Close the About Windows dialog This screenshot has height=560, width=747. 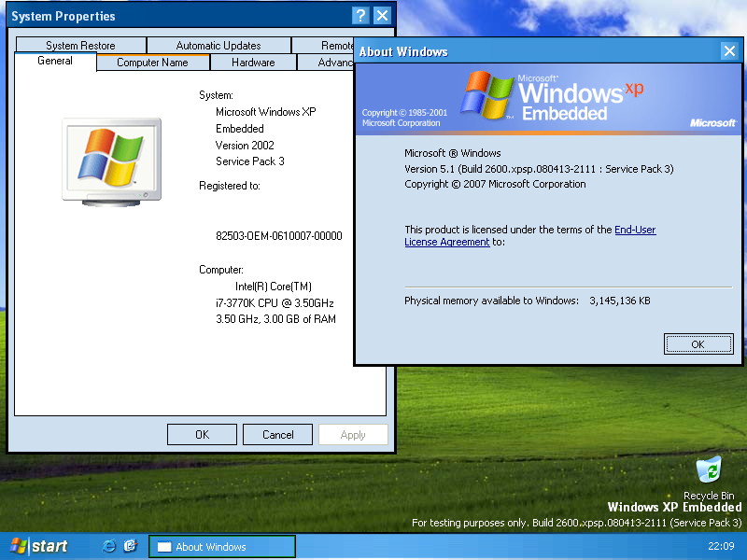729,50
